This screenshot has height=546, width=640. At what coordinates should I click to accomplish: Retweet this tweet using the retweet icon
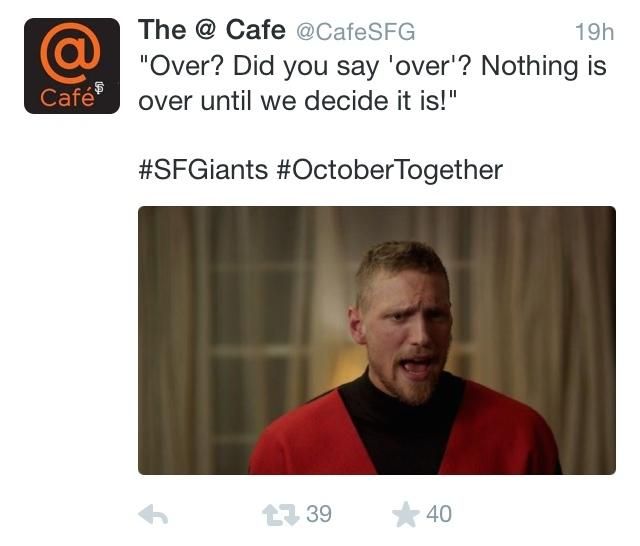280,515
